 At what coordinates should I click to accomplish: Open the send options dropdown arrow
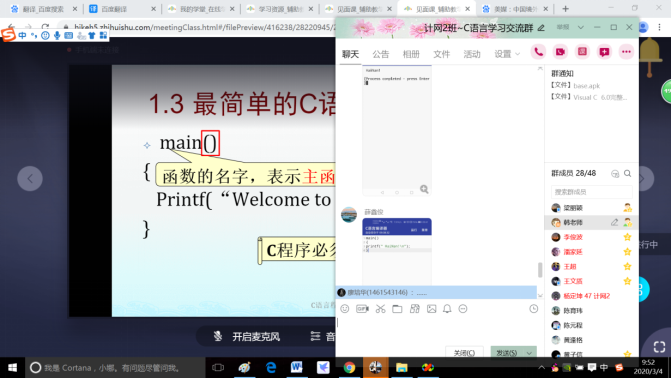(529, 353)
